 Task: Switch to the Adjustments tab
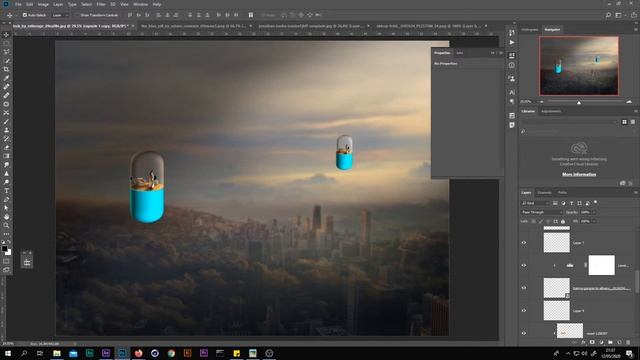[551, 111]
